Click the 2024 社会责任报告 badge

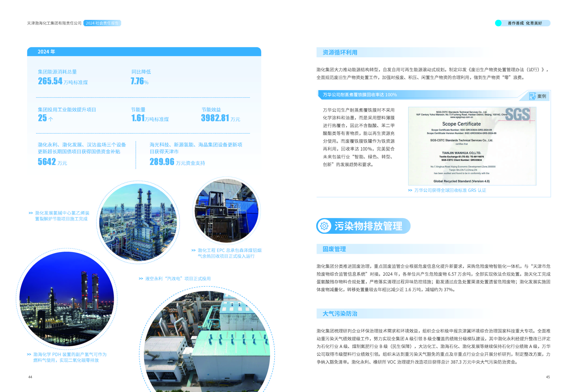point(102,23)
